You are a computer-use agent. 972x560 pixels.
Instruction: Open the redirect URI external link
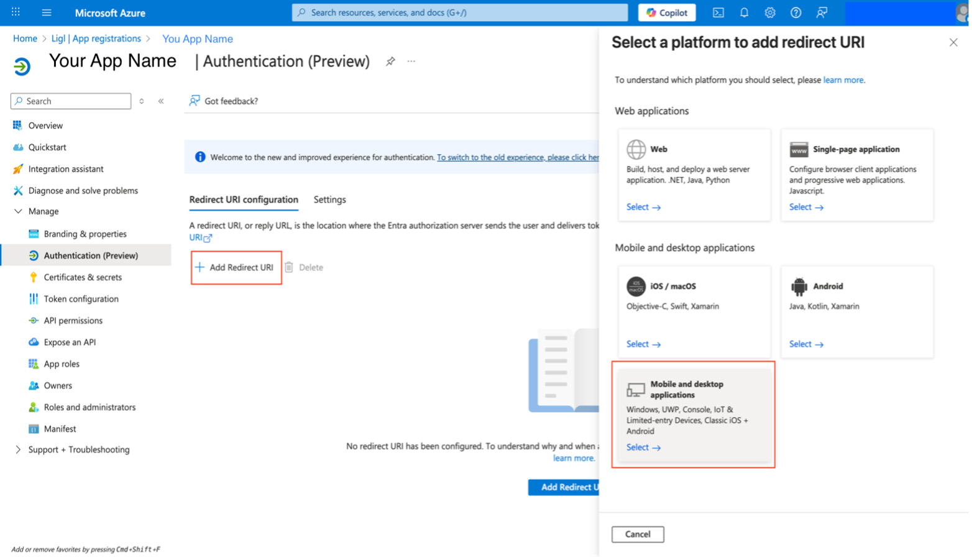(x=200, y=237)
